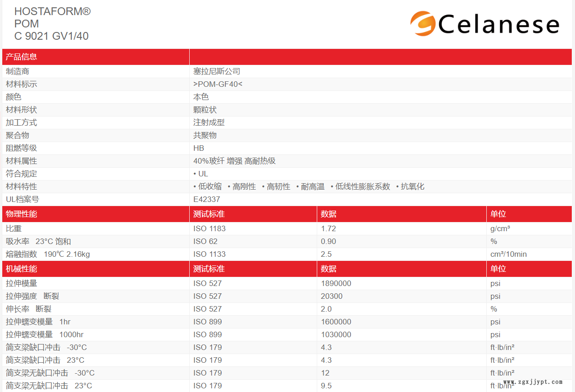
Task: Click the cm³/10min unit cell
Action: click(x=508, y=254)
